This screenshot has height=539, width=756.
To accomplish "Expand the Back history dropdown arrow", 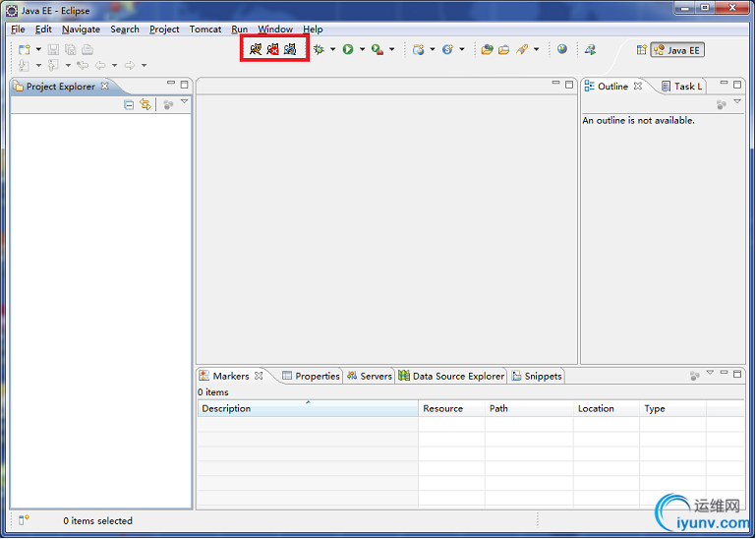I will (114, 65).
